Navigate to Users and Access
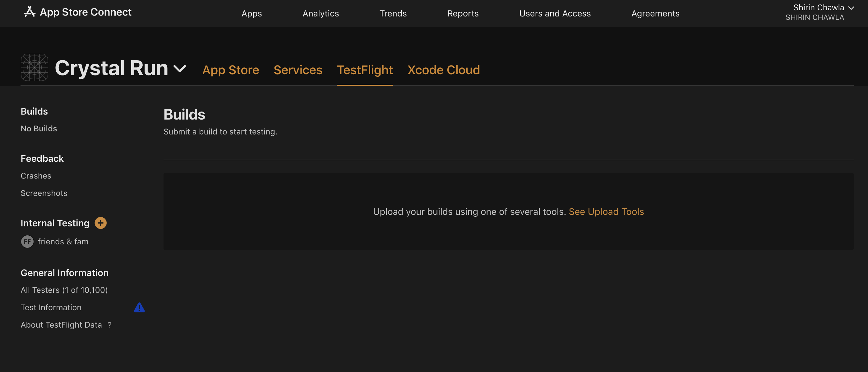Screen dimensions: 868x372 [555, 13]
